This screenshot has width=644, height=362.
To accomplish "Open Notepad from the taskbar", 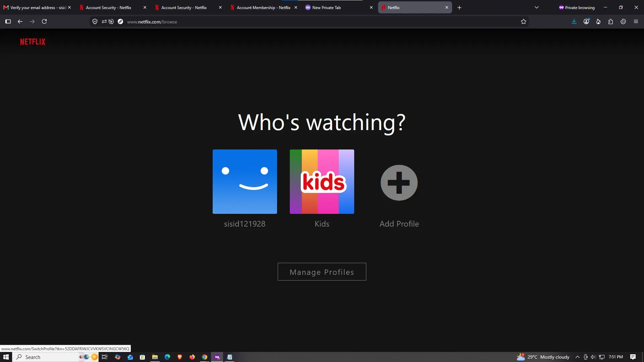I will click(x=229, y=357).
